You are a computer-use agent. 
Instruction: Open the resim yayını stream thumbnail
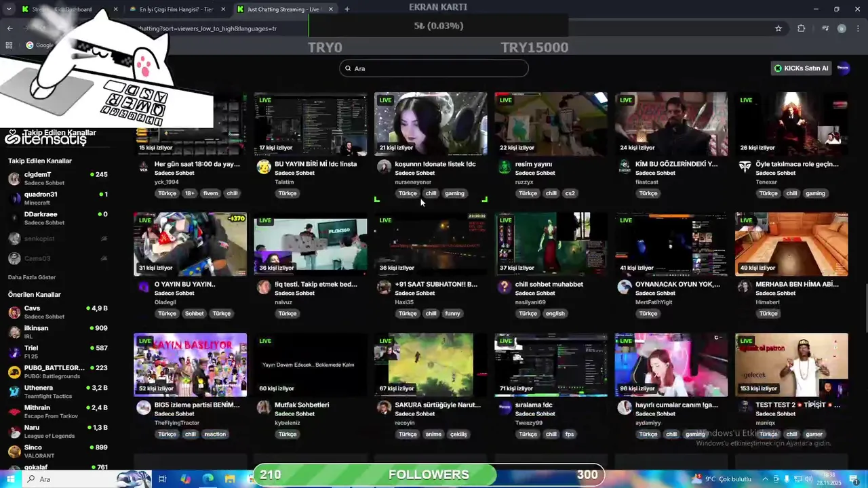551,124
